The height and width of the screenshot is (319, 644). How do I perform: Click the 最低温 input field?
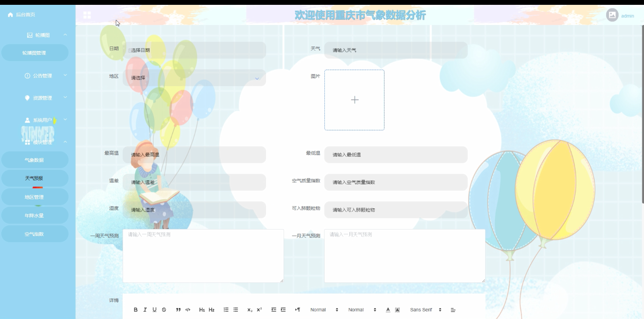click(396, 154)
